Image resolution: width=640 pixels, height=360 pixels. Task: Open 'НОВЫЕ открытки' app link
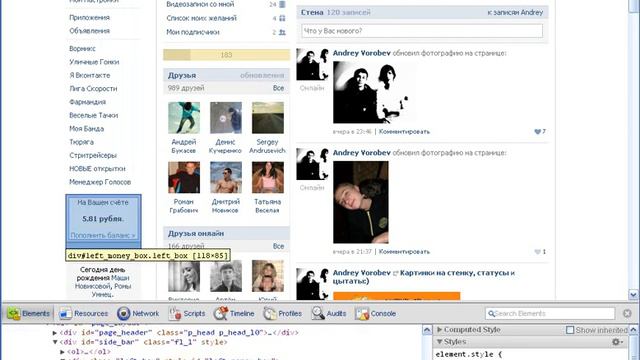coord(97,169)
